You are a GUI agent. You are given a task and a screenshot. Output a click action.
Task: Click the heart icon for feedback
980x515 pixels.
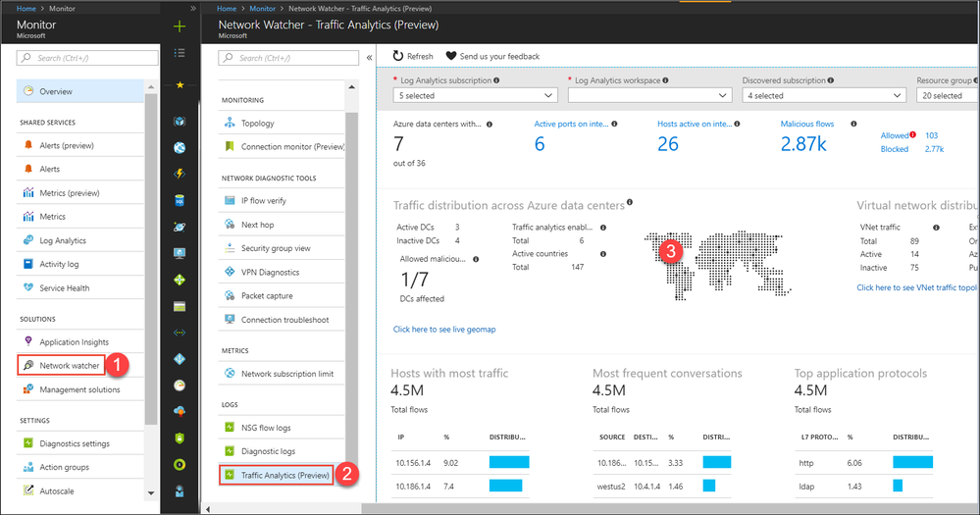[450, 56]
